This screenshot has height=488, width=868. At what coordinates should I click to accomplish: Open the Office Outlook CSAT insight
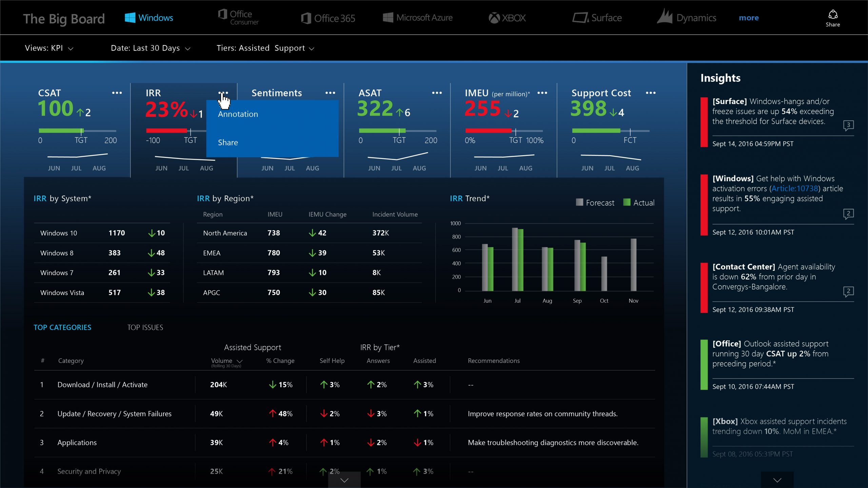pyautogui.click(x=777, y=365)
